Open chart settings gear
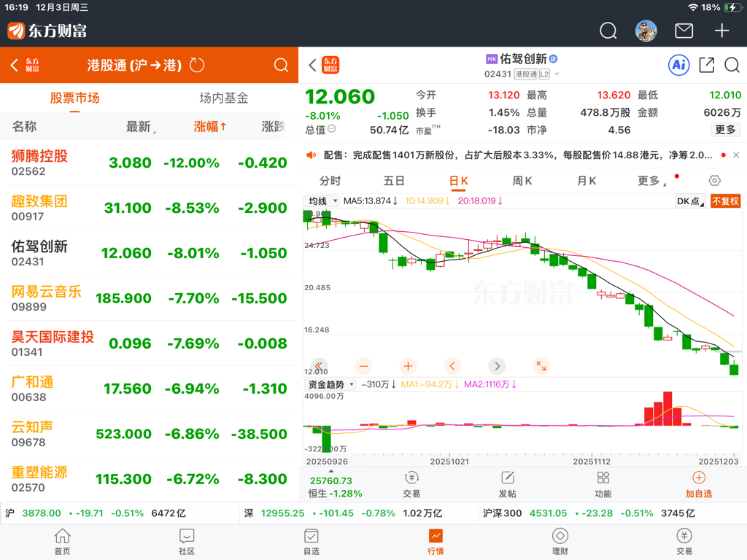This screenshot has height=560, width=747. click(x=714, y=181)
